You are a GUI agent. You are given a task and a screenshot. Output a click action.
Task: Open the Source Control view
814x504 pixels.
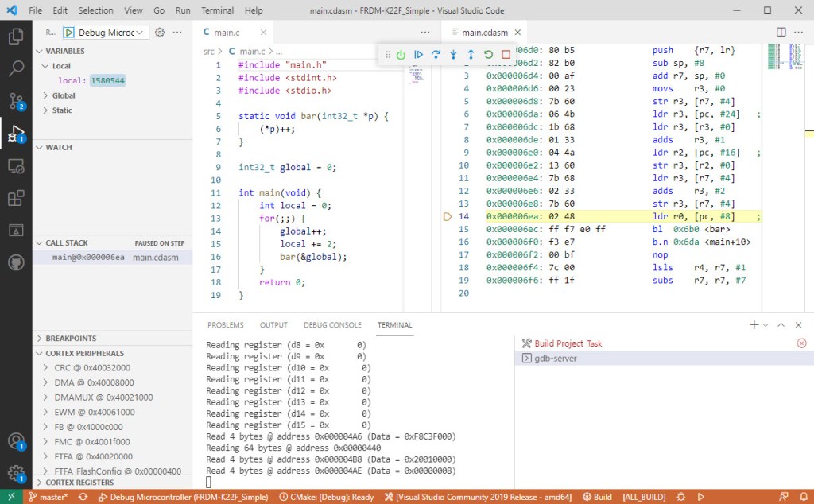pyautogui.click(x=16, y=101)
